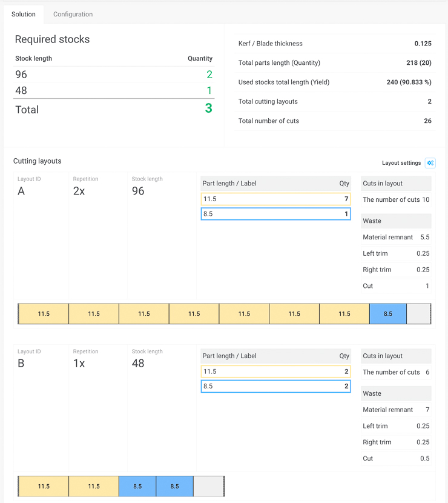Click the gray remnant segment in layout A bar

418,314
